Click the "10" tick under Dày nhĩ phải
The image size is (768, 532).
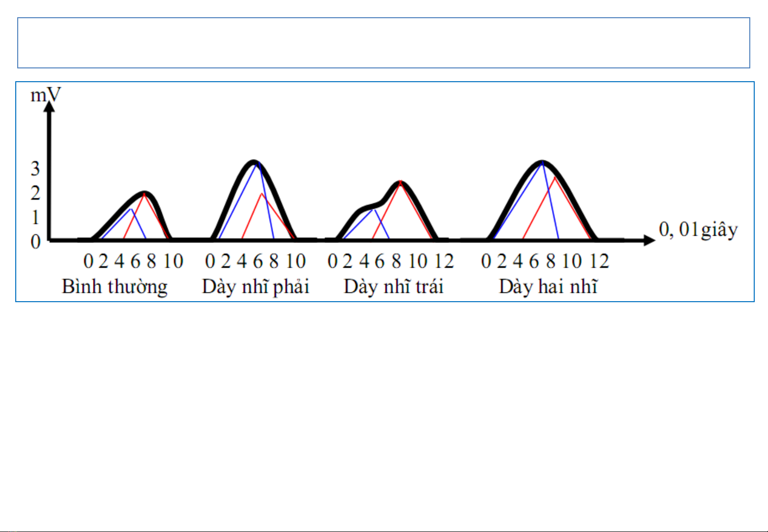(x=296, y=261)
